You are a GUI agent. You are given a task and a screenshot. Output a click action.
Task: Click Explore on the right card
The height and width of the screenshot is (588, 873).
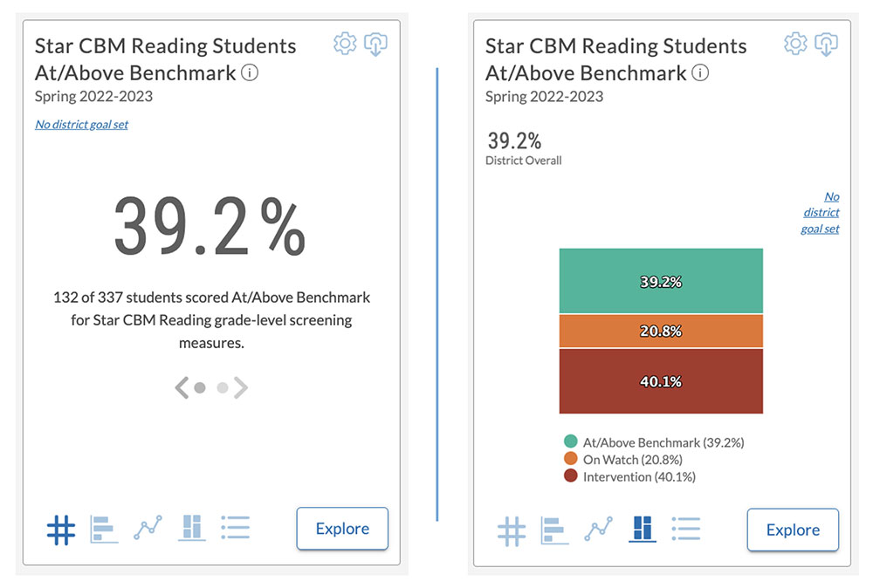coord(792,530)
